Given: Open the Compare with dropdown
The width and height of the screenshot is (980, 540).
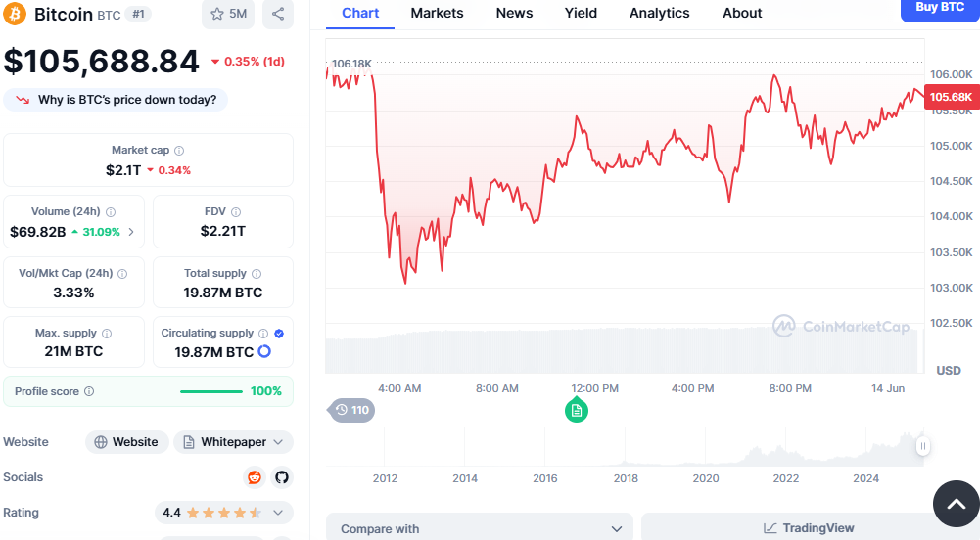Looking at the screenshot, I should pos(480,528).
